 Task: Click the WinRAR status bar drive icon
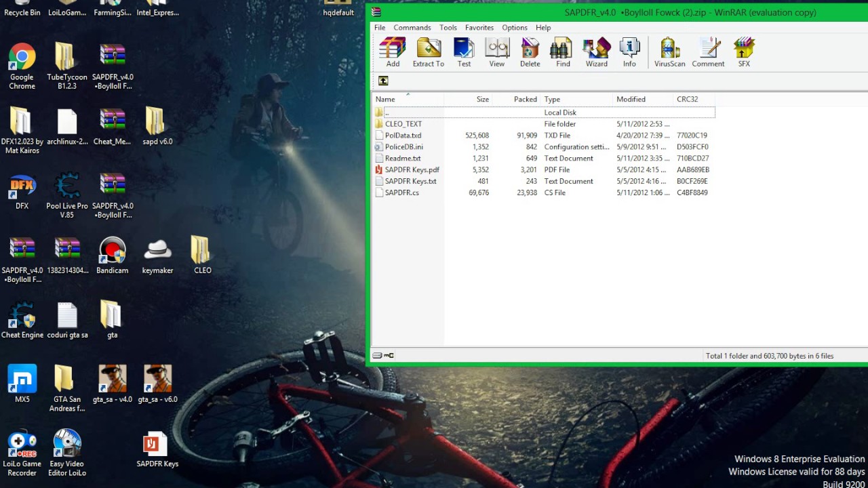point(377,355)
